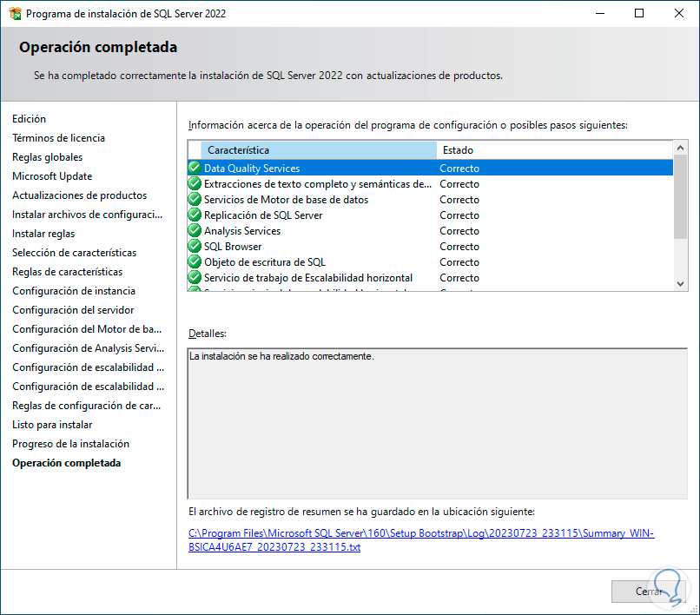The height and width of the screenshot is (615, 700).
Task: Click the Listo para instalar step
Action: [52, 425]
